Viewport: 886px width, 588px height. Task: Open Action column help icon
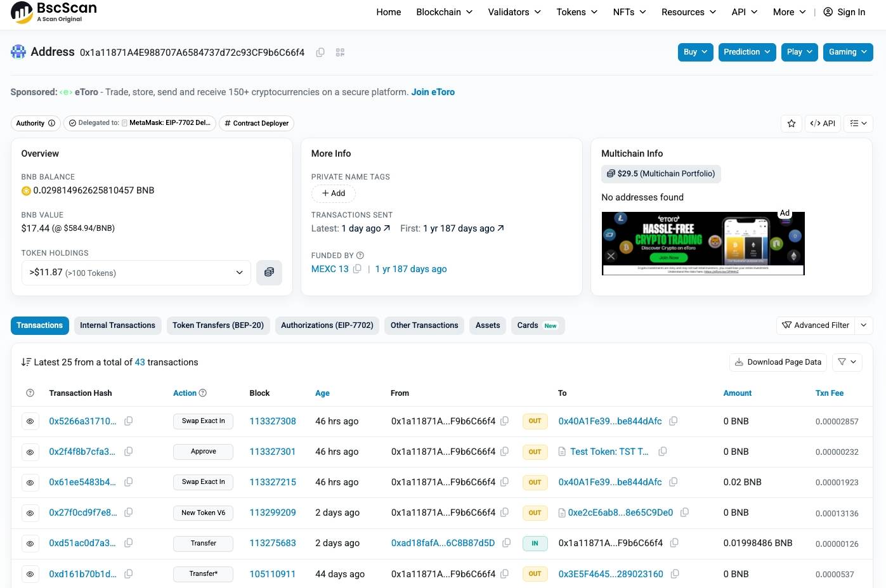(203, 393)
